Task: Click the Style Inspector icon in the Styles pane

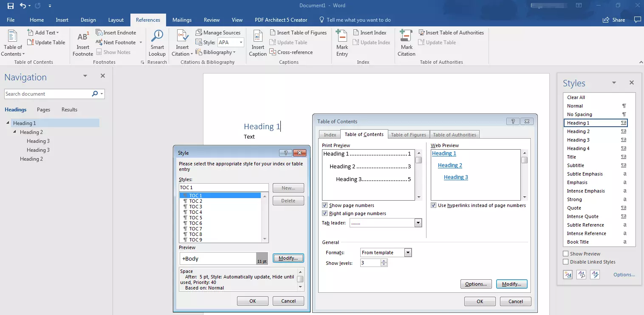Action: tap(581, 275)
